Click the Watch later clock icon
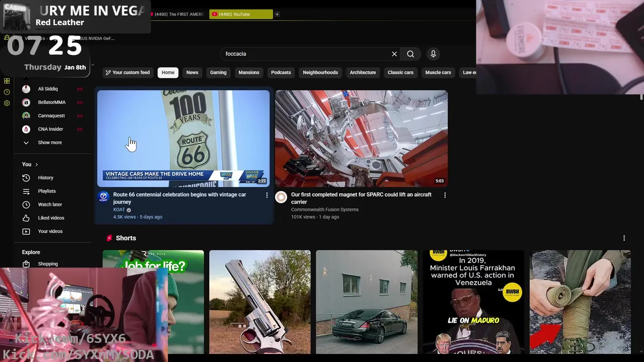 pyautogui.click(x=26, y=205)
